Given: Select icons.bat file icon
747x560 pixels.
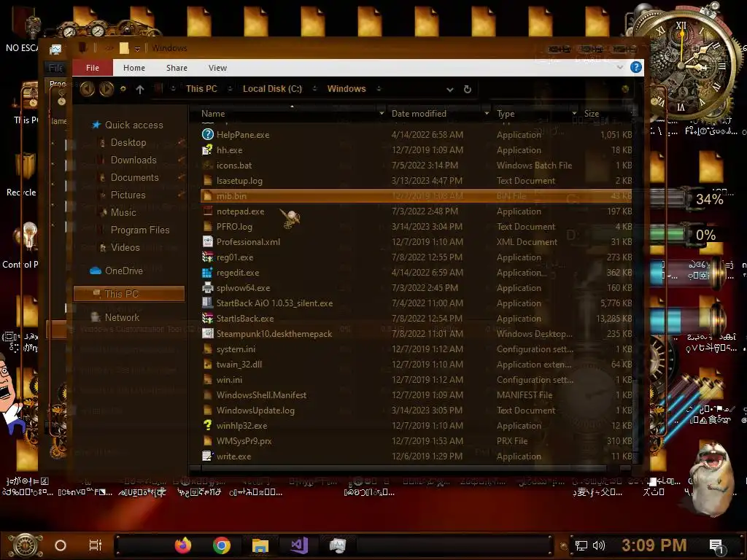Looking at the screenshot, I should pyautogui.click(x=207, y=166).
